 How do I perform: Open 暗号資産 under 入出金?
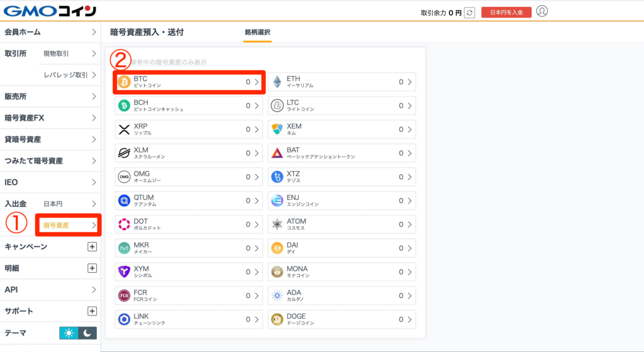point(68,225)
